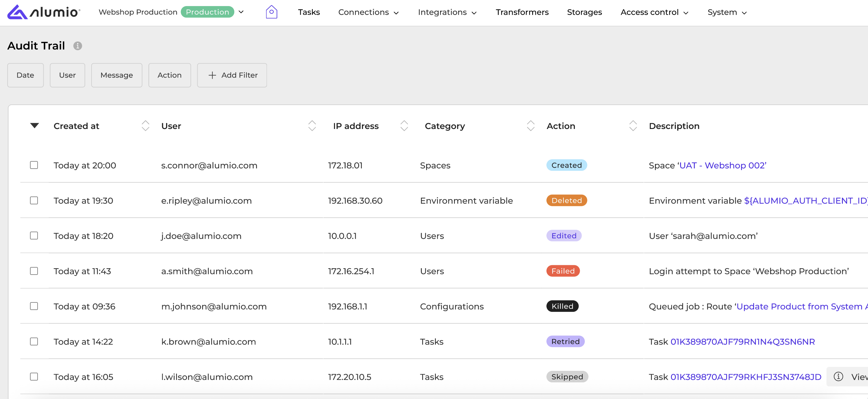Click the Audit Trail info icon

(78, 46)
